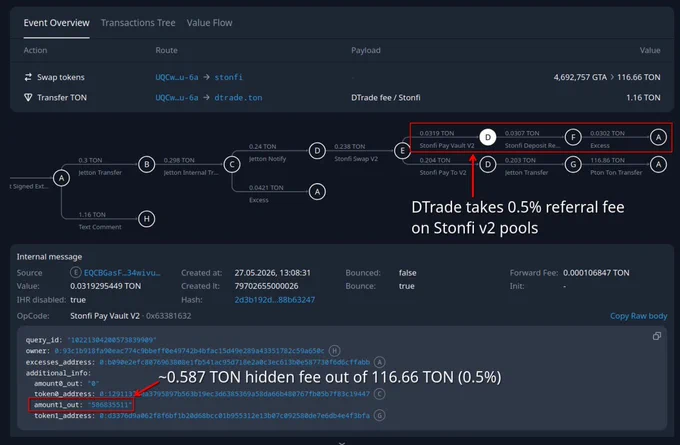Click the 0.238 TON Stonfi Swap V2 edge label
This screenshot has height=445, width=680.
[x=356, y=152]
